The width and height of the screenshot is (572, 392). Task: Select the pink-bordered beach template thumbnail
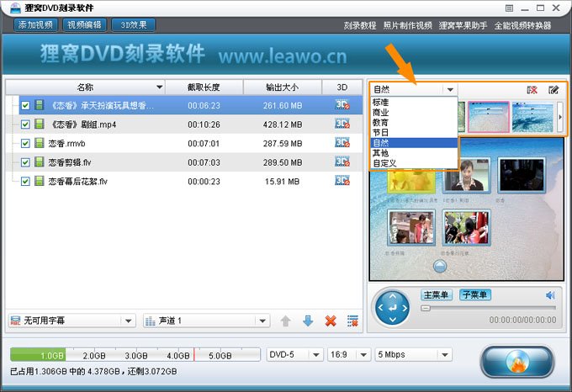point(489,117)
